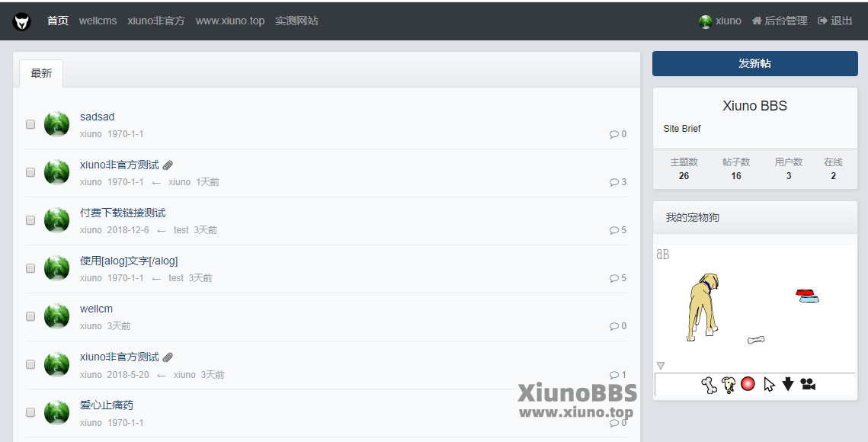This screenshot has width=868, height=442.
Task: Click the black down arrow in the pet toolbar
Action: pos(788,384)
